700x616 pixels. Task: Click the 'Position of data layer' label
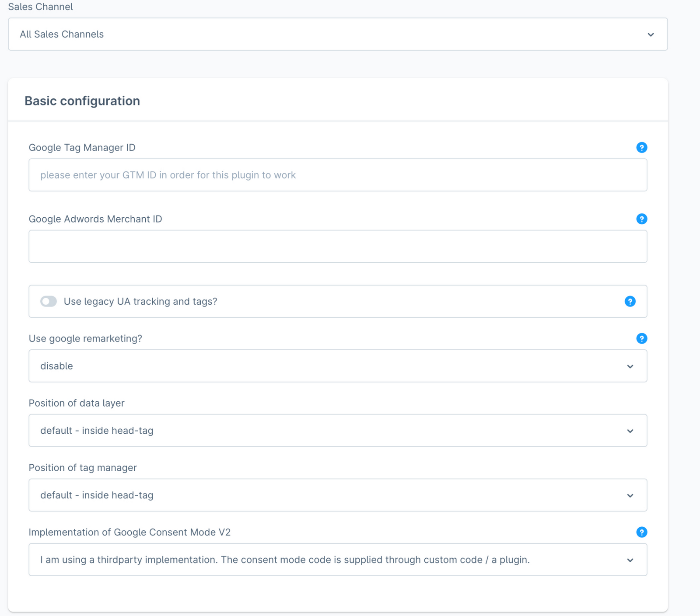[x=77, y=403]
